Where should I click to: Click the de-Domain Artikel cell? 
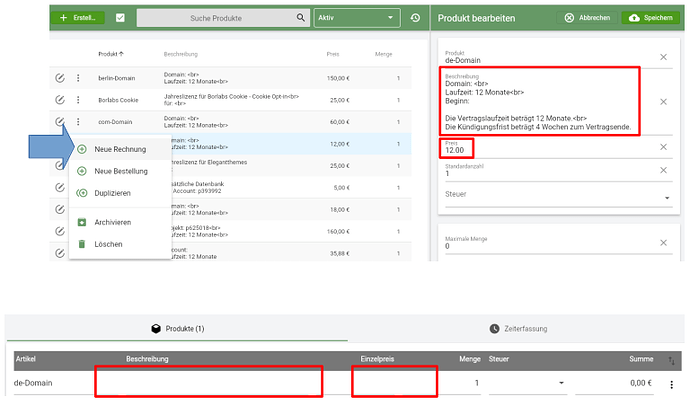tap(33, 383)
